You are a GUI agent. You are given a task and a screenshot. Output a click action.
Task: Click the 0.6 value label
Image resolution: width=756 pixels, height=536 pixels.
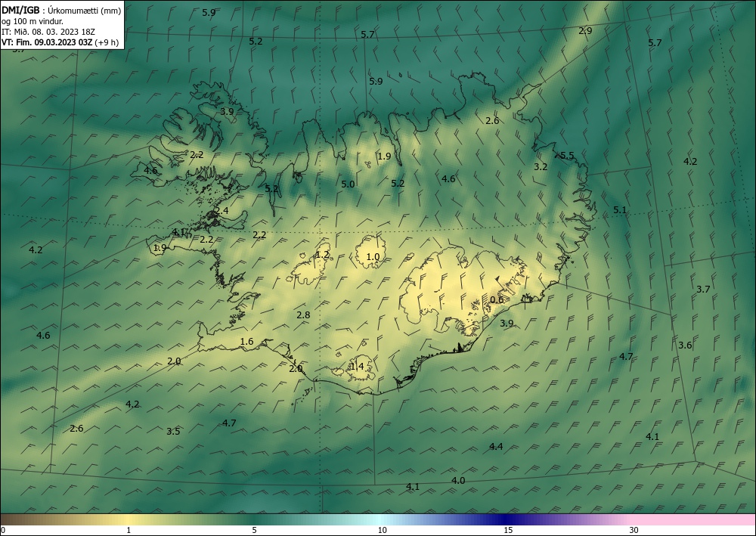(497, 299)
